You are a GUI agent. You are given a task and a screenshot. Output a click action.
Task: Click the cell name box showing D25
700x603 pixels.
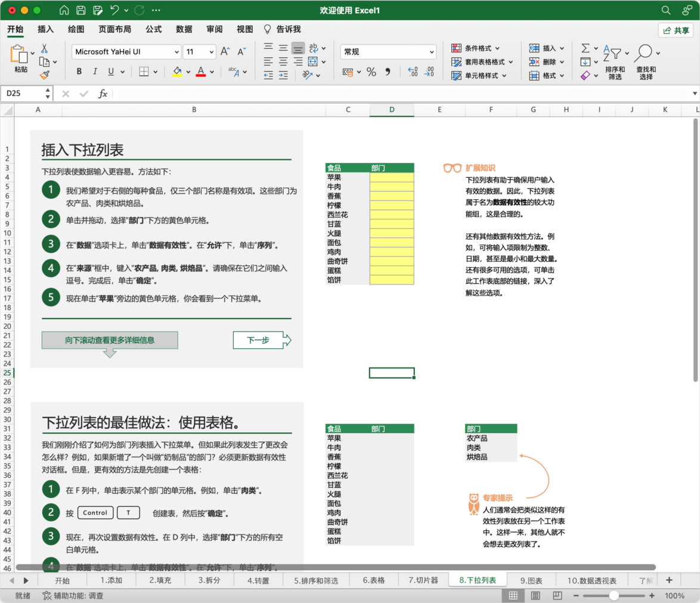23,94
